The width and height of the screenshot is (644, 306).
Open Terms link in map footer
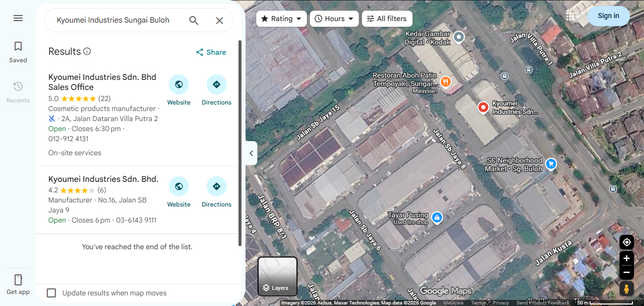(477, 303)
